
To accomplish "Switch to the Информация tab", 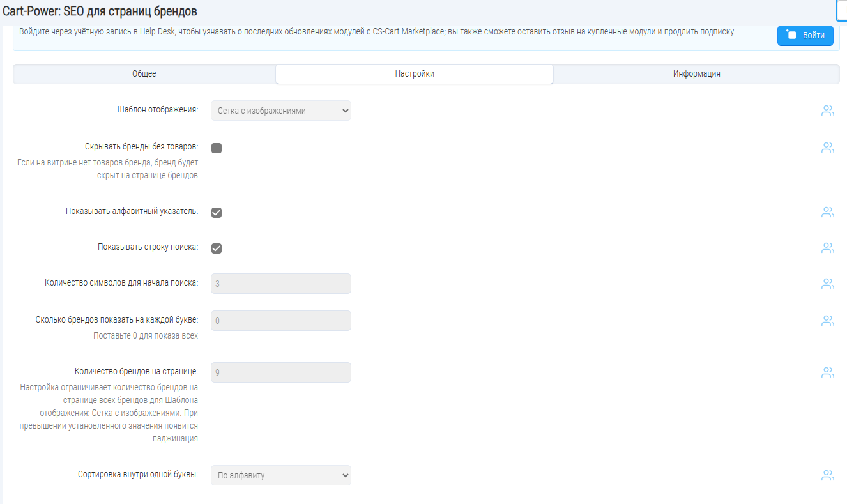I will 696,74.
